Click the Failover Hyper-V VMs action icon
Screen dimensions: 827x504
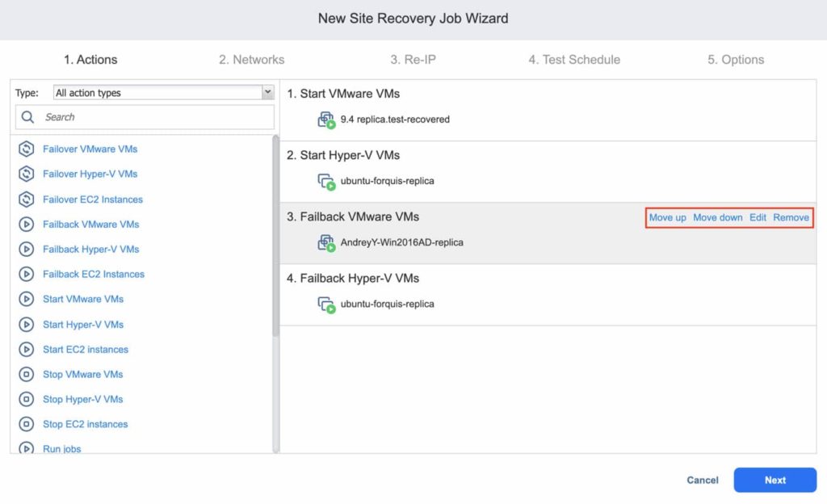pos(27,174)
